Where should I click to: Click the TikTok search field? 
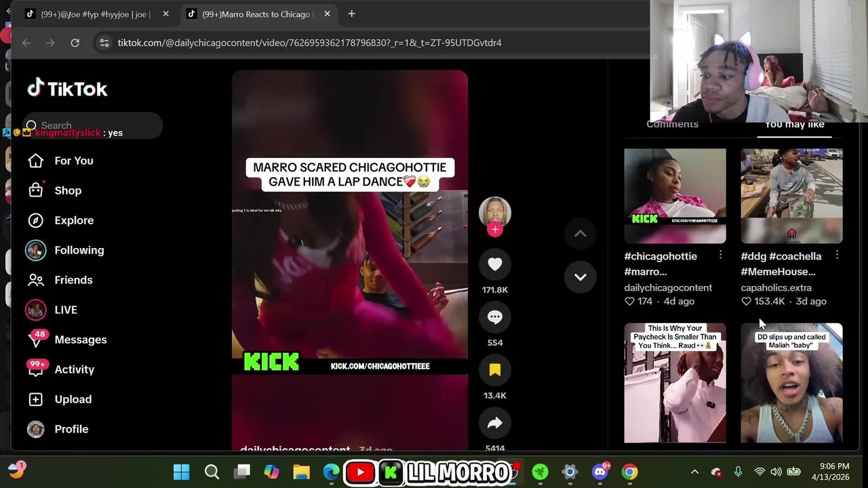tap(94, 125)
